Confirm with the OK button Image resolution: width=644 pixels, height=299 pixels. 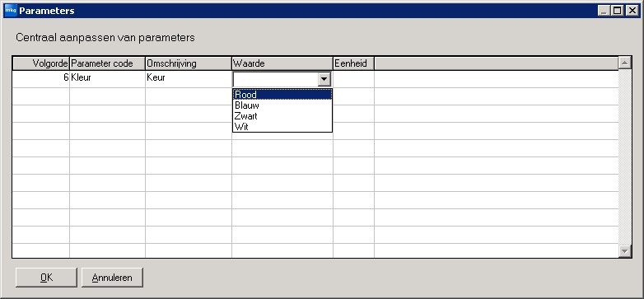(x=46, y=278)
